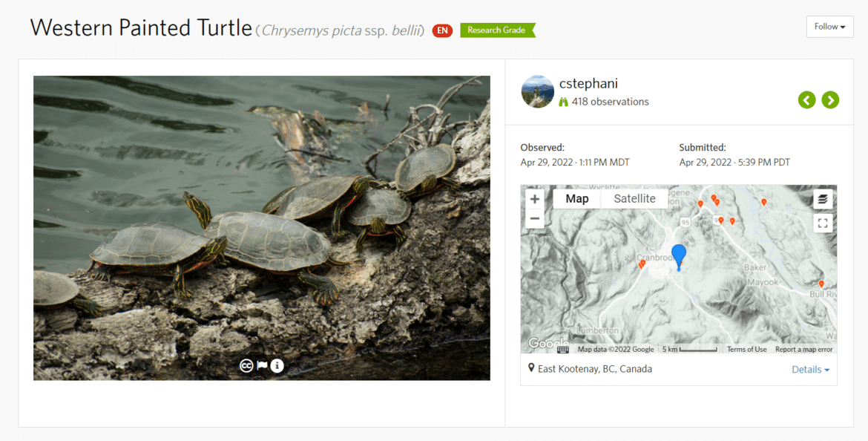Click the cstephani profile avatar
This screenshot has height=441, width=868.
click(x=538, y=92)
